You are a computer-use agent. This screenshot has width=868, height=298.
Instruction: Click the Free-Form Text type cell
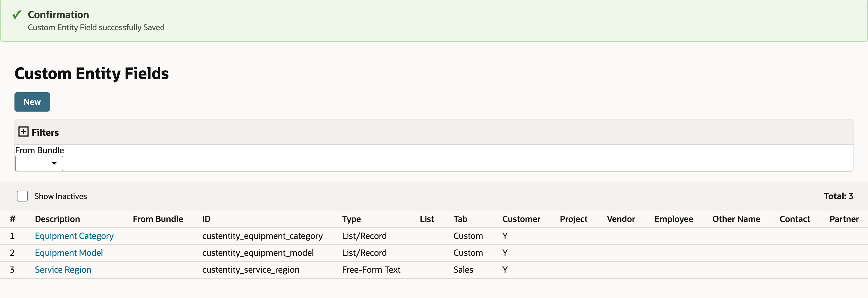(x=371, y=270)
